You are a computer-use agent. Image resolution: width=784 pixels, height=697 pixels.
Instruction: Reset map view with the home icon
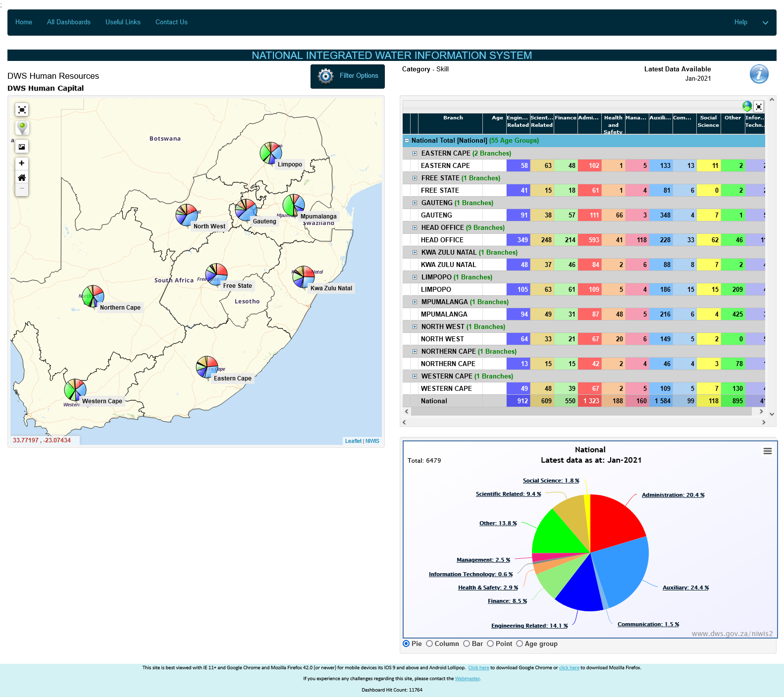point(22,177)
